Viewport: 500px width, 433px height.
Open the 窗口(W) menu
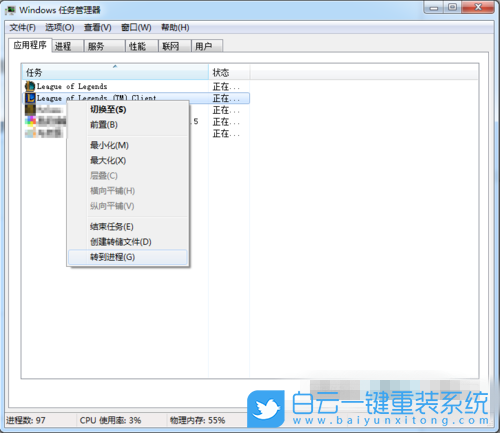(136, 27)
